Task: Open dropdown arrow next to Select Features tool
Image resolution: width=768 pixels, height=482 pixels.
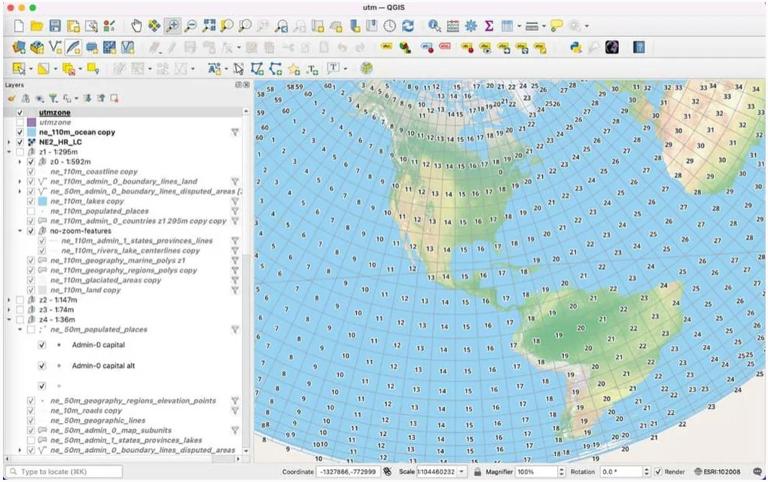Action: click(x=30, y=69)
